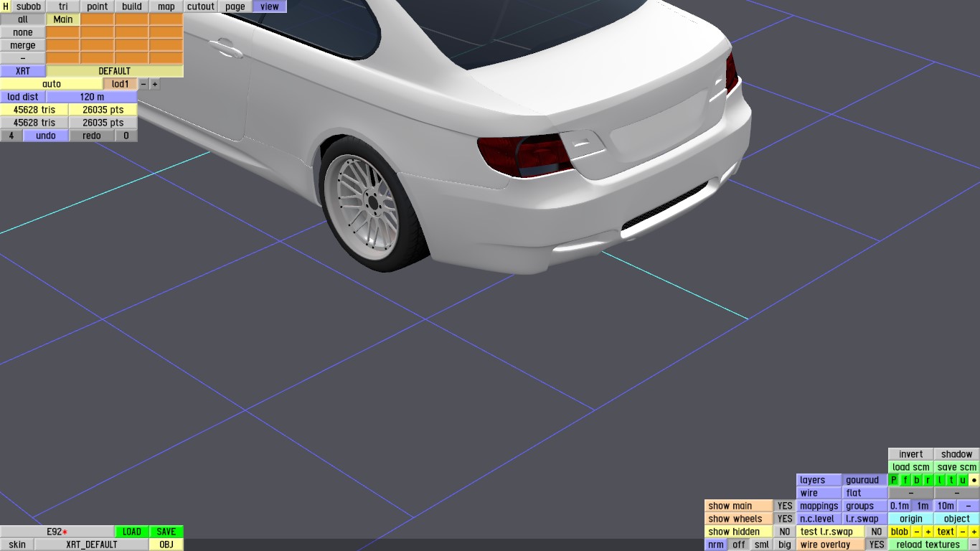Select the b back view button
Screen dimensions: 980x551
(917, 480)
